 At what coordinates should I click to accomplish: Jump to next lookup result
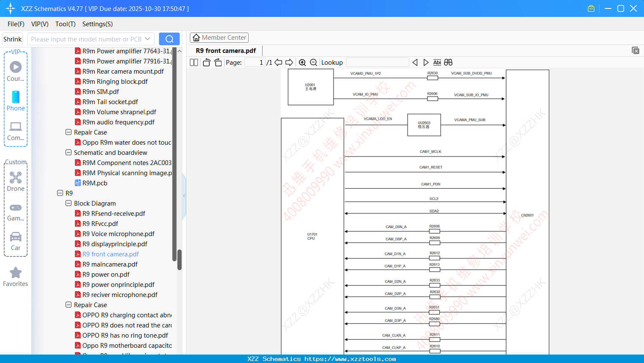click(426, 63)
